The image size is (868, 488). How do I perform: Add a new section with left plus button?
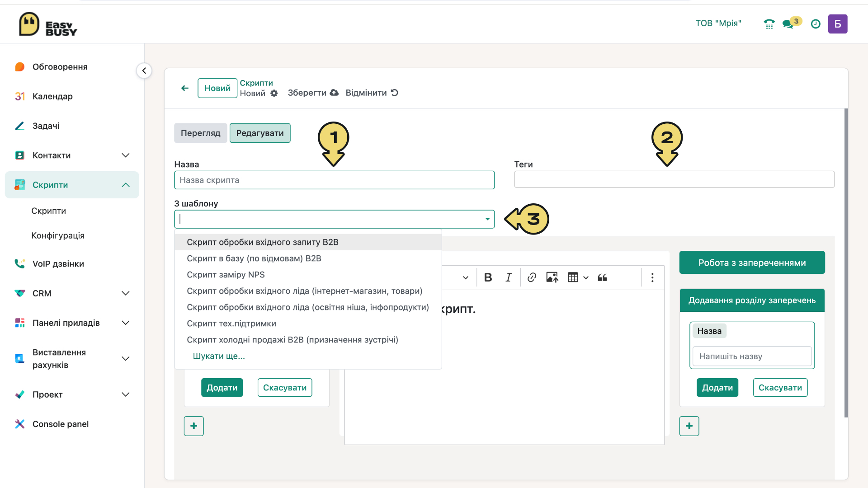pos(194,426)
